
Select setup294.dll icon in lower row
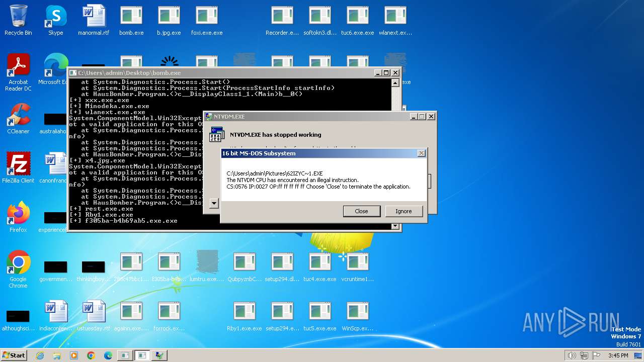click(282, 267)
